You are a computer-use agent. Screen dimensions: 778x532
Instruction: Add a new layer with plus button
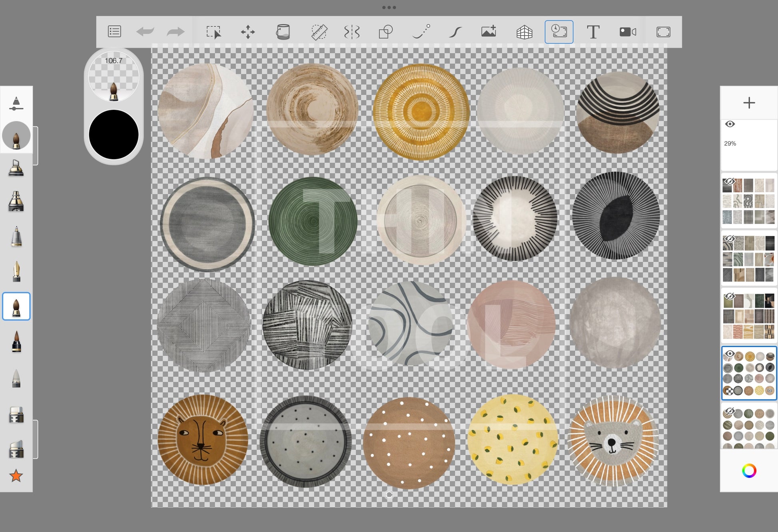pos(749,103)
